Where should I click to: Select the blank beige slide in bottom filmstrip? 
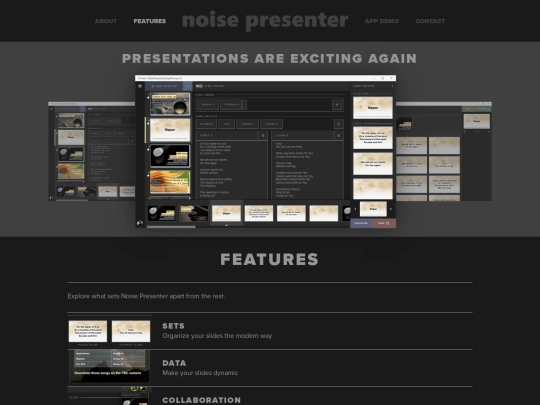tap(323, 213)
